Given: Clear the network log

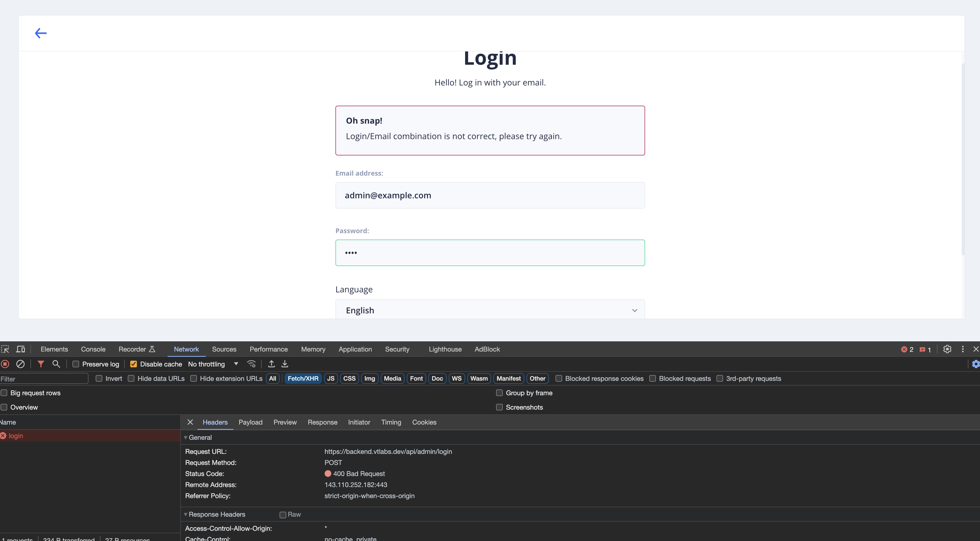Looking at the screenshot, I should [x=20, y=364].
